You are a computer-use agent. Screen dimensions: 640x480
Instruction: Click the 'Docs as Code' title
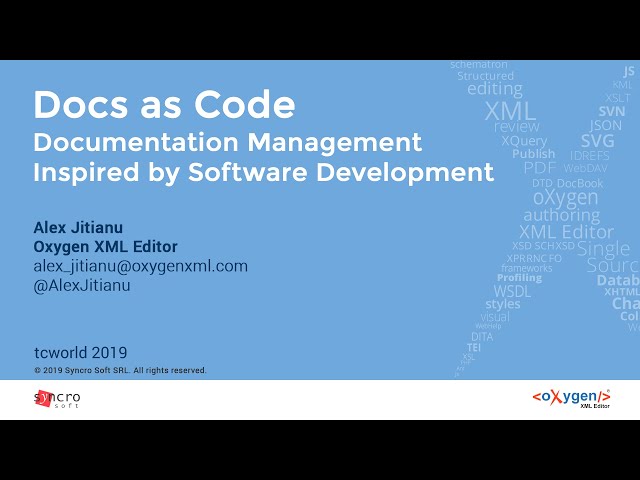click(164, 104)
